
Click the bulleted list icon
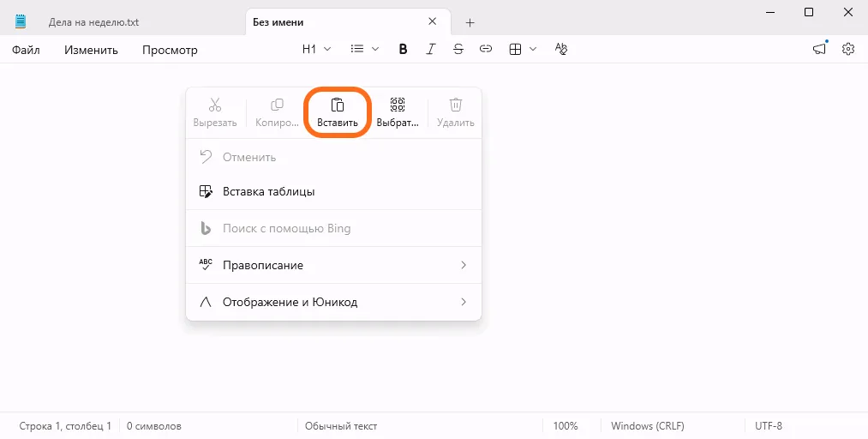357,49
